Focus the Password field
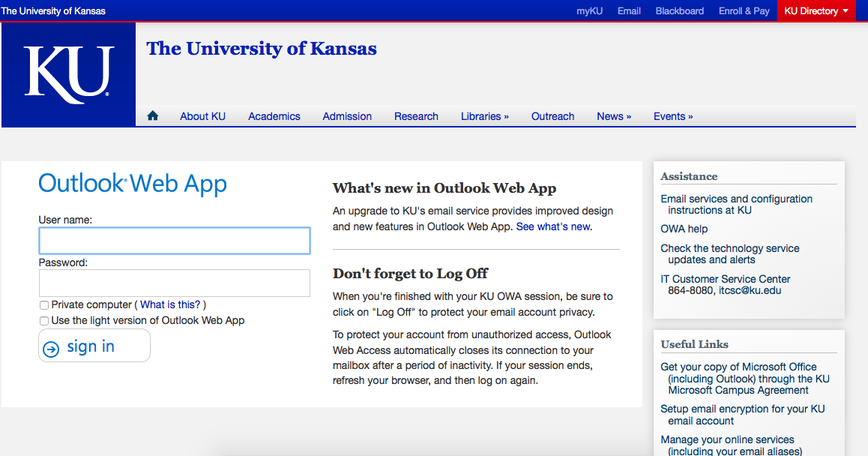Screen dimensions: 868x456 [175, 283]
